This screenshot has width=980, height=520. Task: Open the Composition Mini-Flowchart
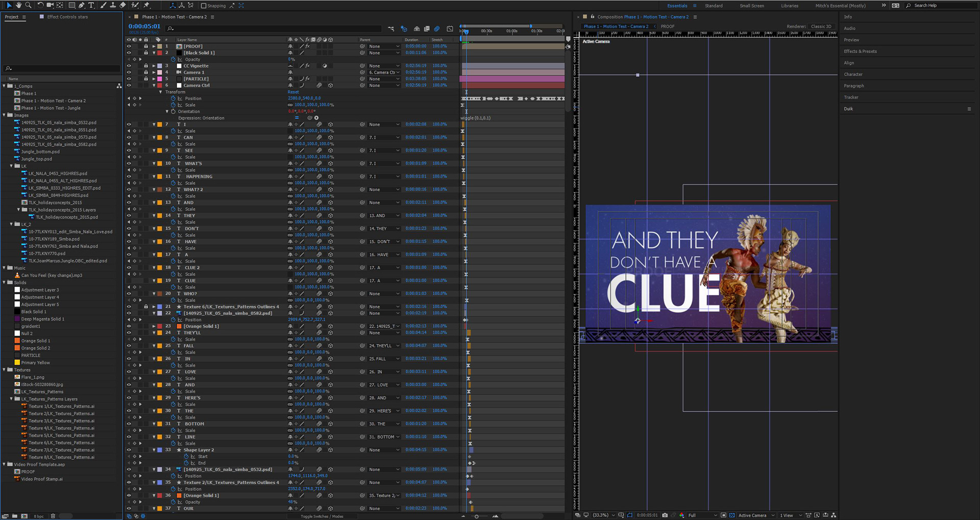pyautogui.click(x=391, y=29)
